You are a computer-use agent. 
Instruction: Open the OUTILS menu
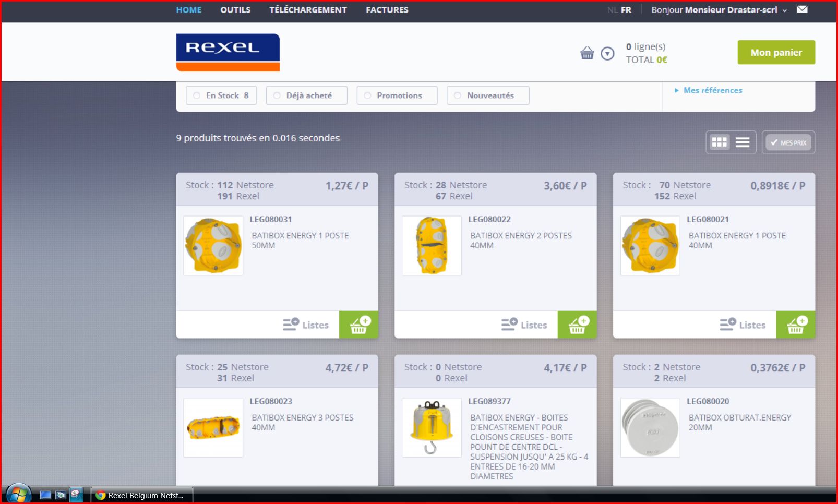tap(235, 10)
